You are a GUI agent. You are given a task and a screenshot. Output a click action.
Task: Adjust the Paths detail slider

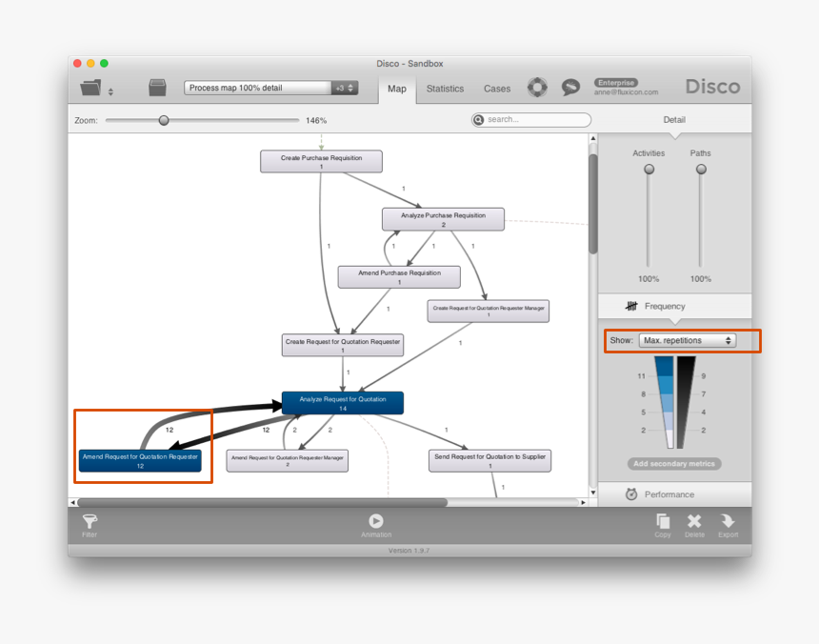pos(701,169)
